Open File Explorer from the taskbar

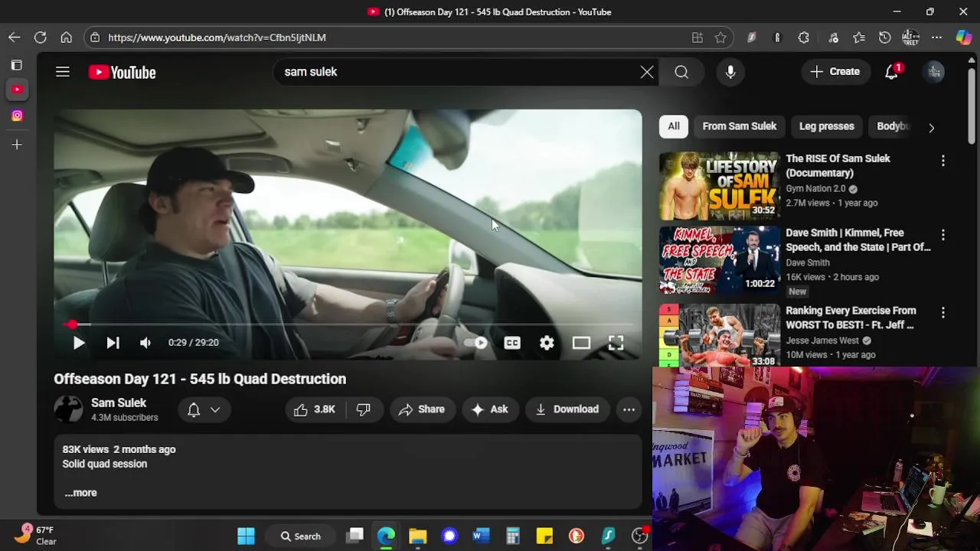[417, 536]
